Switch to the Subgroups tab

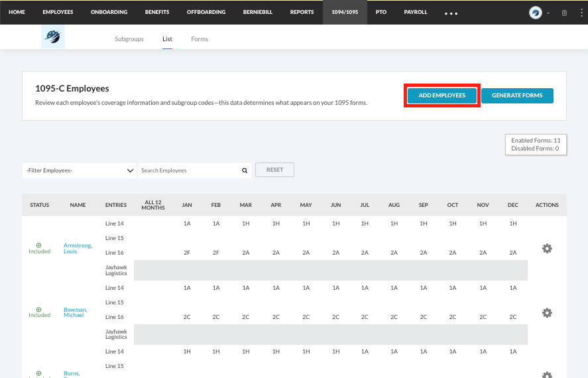point(129,39)
